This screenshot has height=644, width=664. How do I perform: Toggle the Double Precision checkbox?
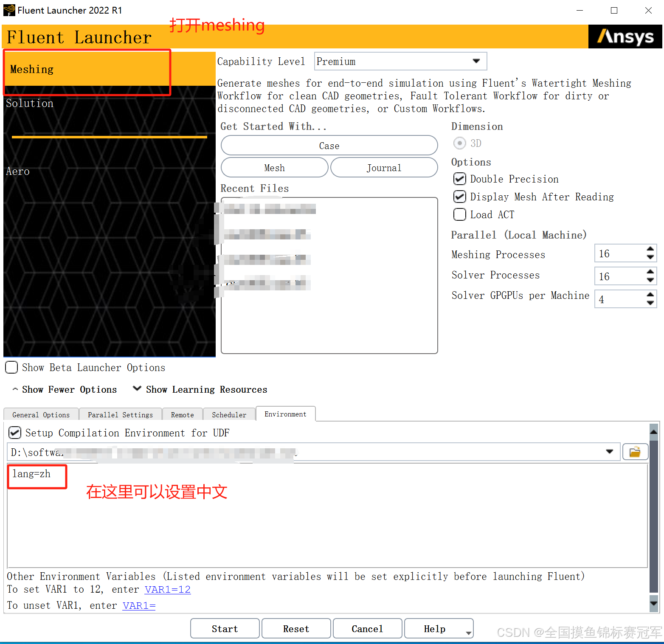(x=459, y=179)
